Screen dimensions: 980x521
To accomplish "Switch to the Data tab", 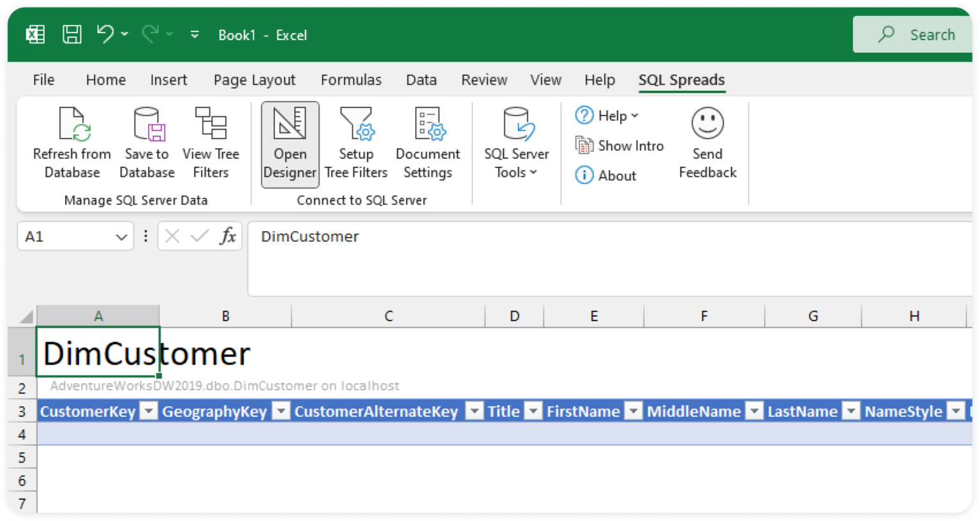I will pyautogui.click(x=421, y=80).
